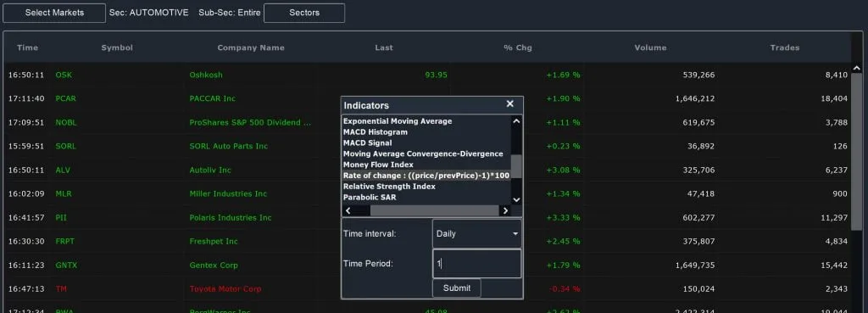
Task: Sort by Company Name column header
Action: (251, 48)
